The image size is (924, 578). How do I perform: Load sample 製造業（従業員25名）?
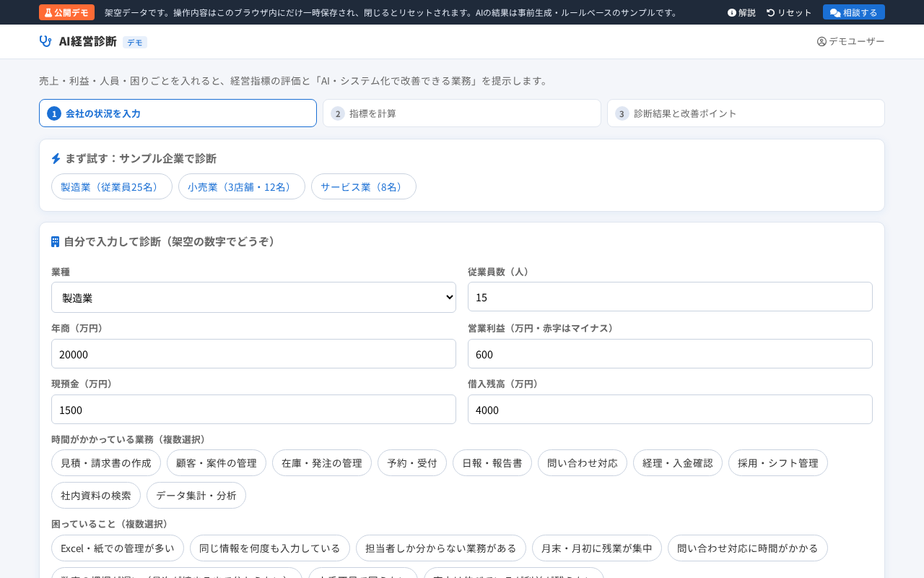pyautogui.click(x=112, y=186)
